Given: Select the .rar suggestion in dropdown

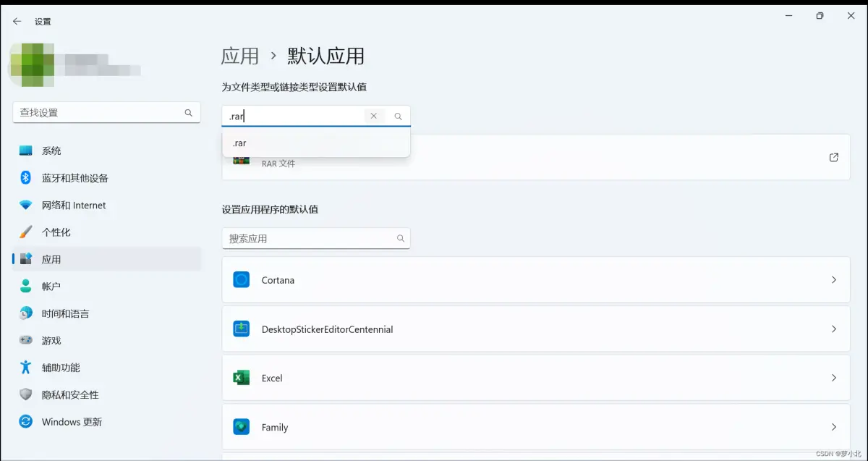Looking at the screenshot, I should (x=316, y=143).
